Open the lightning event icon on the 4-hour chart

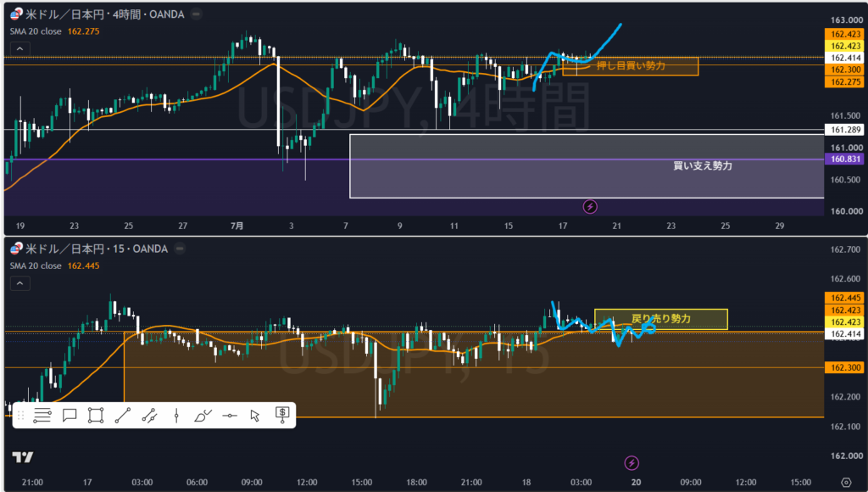coord(590,207)
